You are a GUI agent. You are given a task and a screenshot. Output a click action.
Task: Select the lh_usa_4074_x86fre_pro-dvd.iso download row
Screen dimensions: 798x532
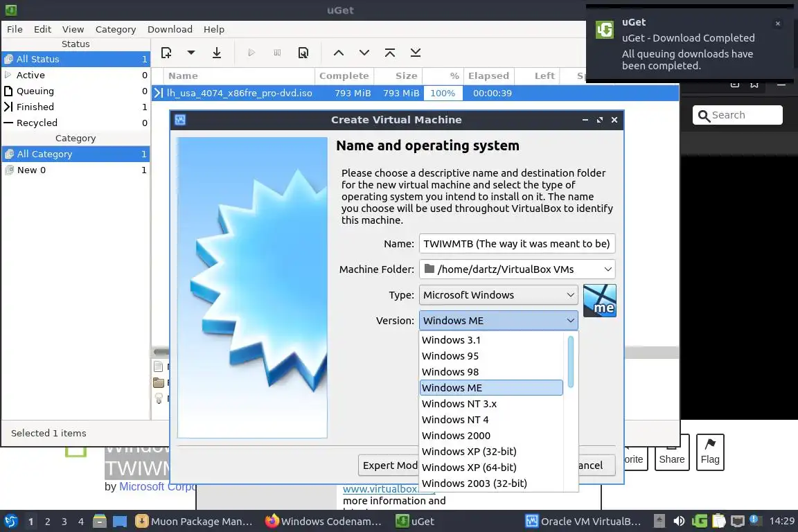[x=416, y=93]
